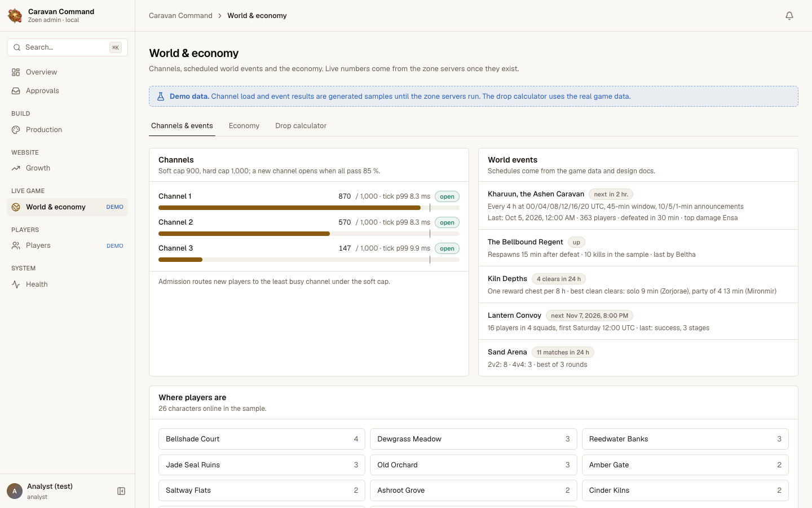
Task: Click the '4 clears in 24 h' badge
Action: [559, 279]
